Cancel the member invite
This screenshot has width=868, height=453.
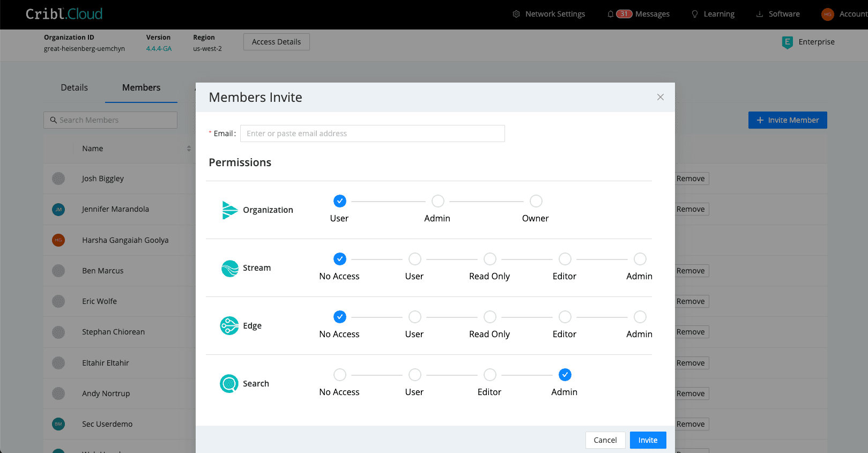(605, 440)
